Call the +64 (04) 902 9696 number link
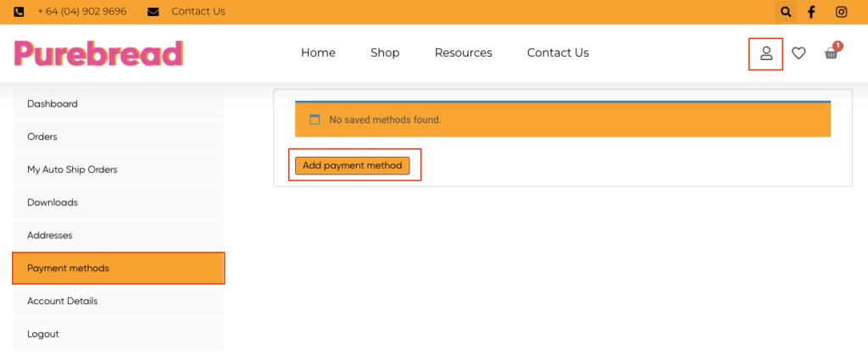The width and height of the screenshot is (868, 356). pyautogui.click(x=82, y=12)
